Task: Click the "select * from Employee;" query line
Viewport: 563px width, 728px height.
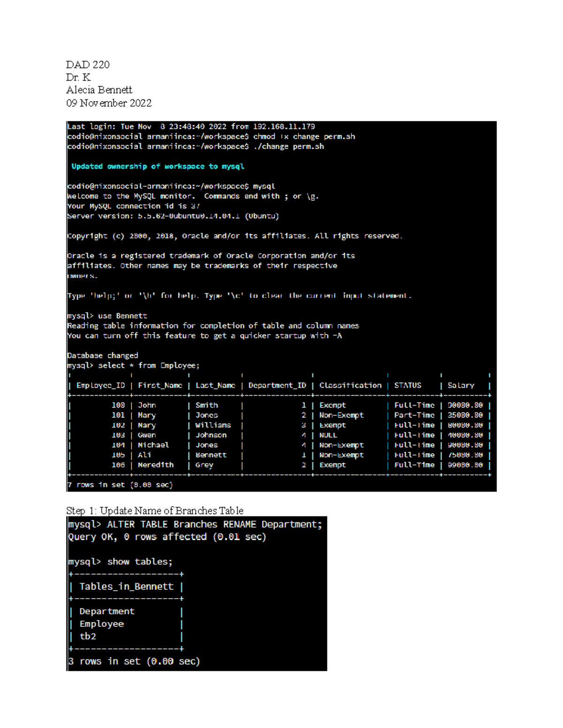Action: [x=133, y=366]
